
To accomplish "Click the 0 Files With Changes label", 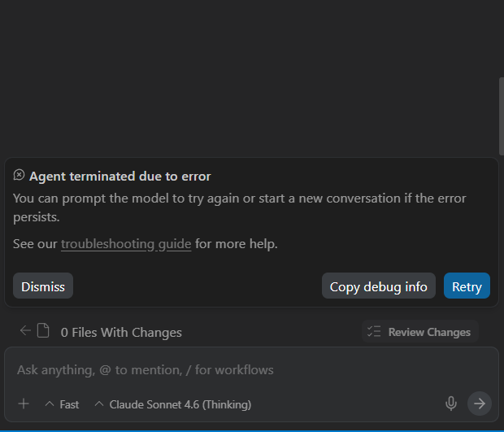I will [121, 332].
